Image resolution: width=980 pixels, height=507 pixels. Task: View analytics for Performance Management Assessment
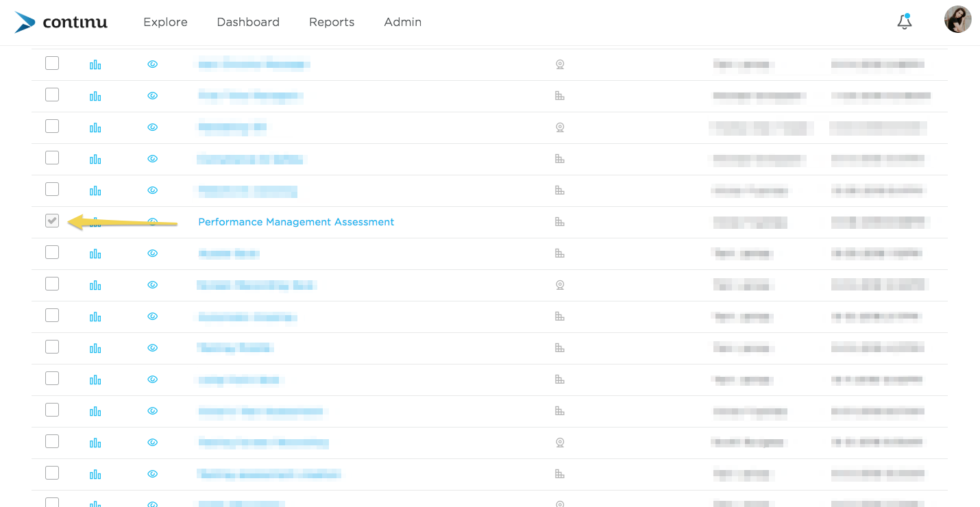(x=95, y=222)
